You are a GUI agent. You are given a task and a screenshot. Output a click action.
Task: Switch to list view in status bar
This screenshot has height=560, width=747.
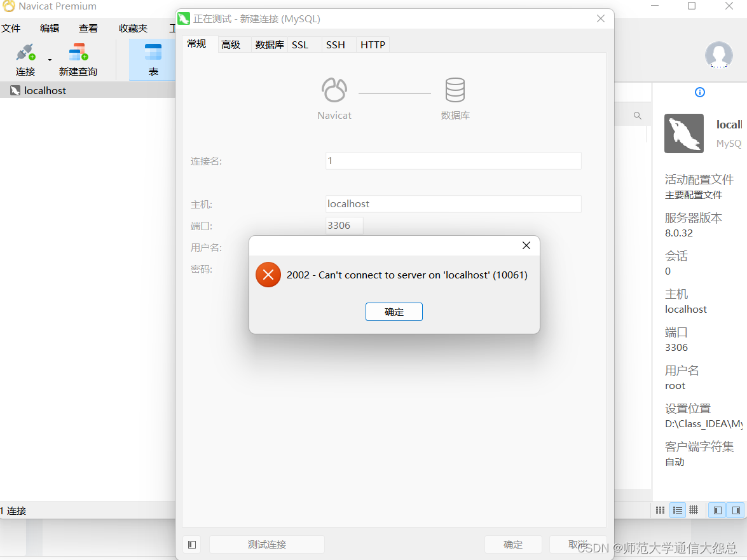pos(678,510)
